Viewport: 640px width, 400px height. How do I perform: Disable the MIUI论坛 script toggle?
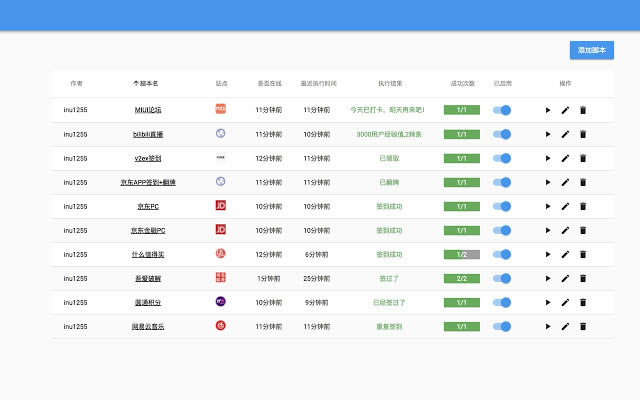(502, 110)
